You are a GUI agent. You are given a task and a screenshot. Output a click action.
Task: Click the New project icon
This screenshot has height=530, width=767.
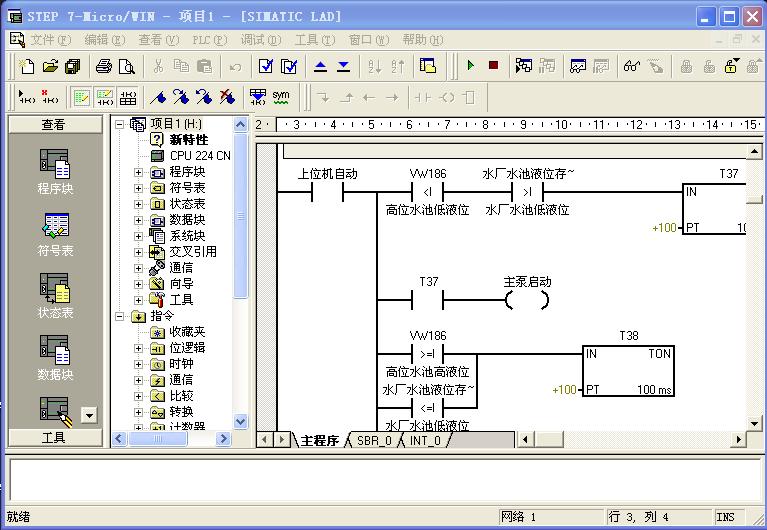tap(26, 66)
